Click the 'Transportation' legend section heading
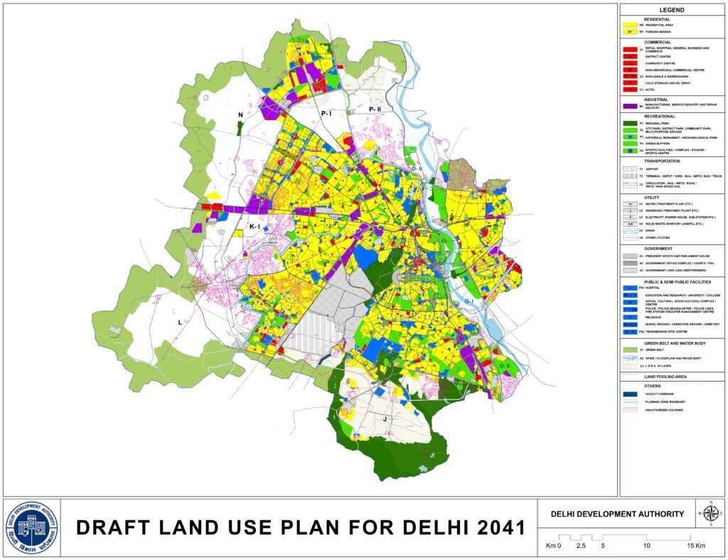The height and width of the screenshot is (560, 728). (x=662, y=161)
